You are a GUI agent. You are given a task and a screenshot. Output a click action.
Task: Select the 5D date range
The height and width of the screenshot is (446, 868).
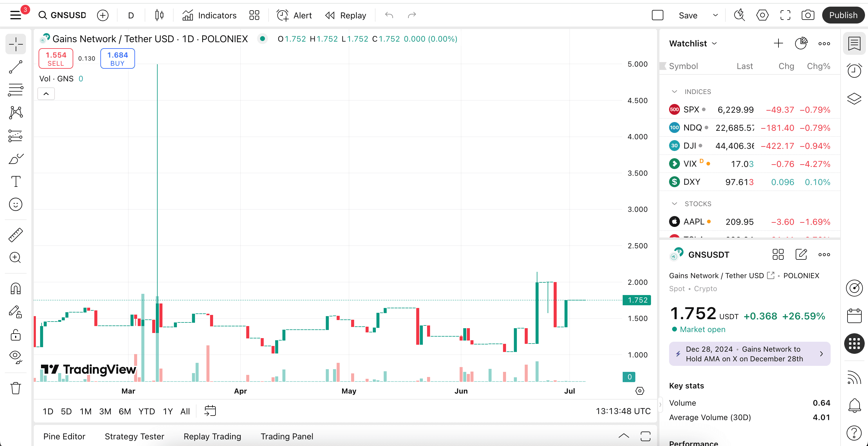(66, 411)
